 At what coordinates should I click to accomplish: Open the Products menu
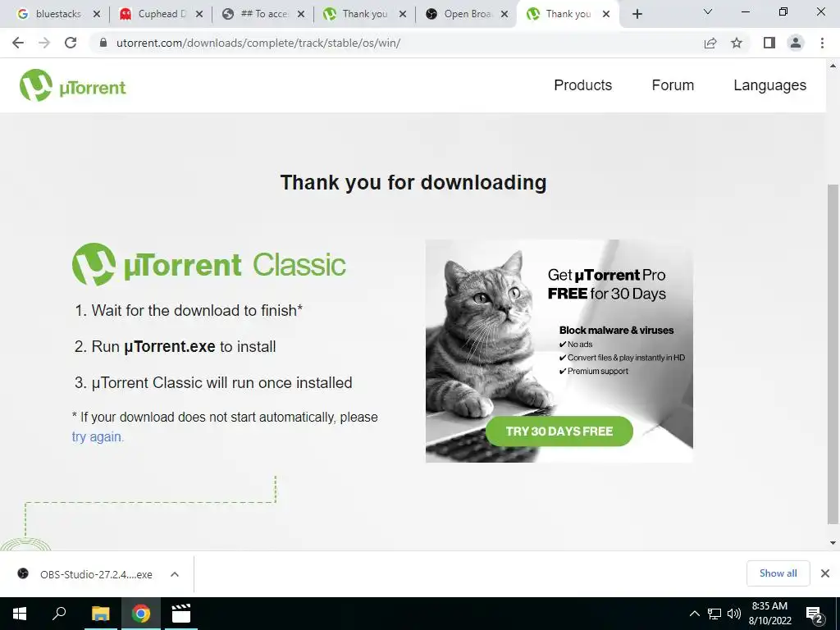(x=583, y=85)
